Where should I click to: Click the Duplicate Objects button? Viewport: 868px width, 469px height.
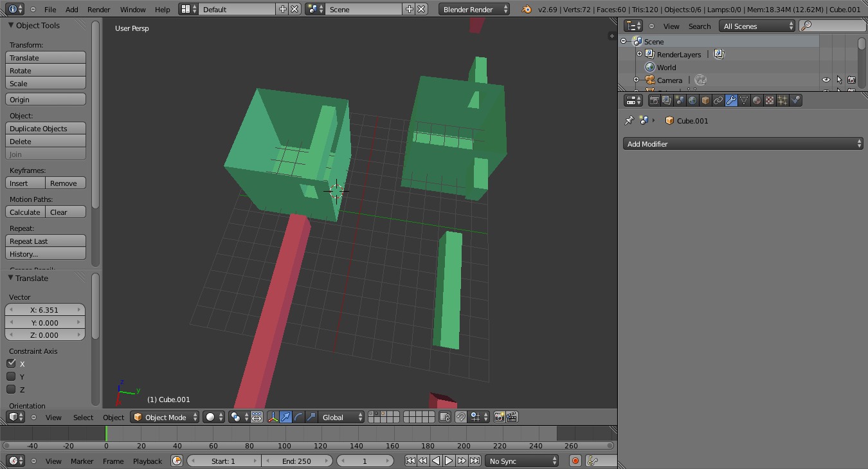46,128
